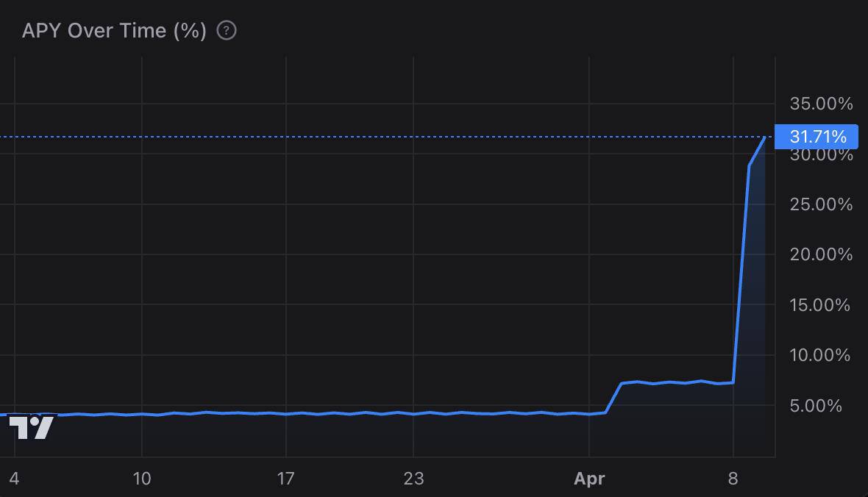Image resolution: width=868 pixels, height=497 pixels.
Task: Click the date label 4
Action: click(15, 478)
